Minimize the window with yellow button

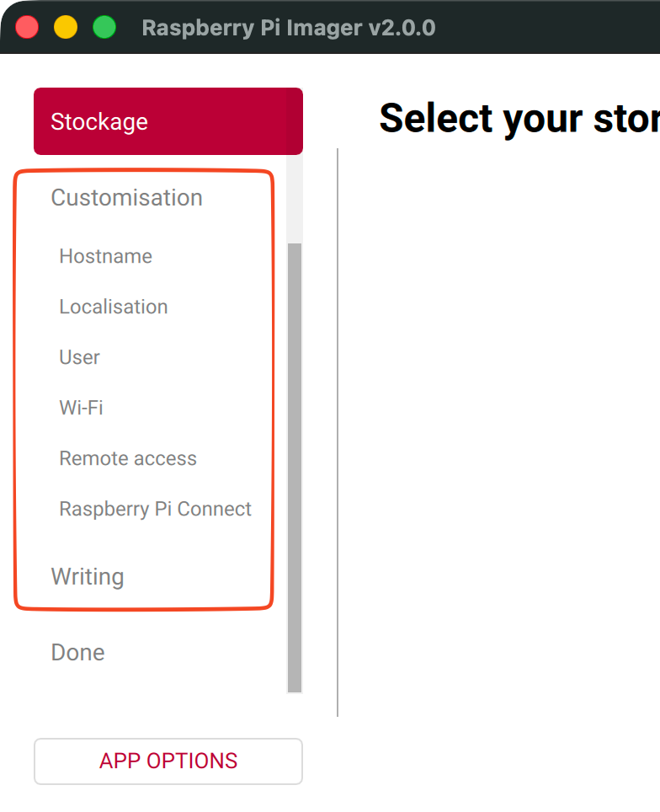tap(66, 27)
